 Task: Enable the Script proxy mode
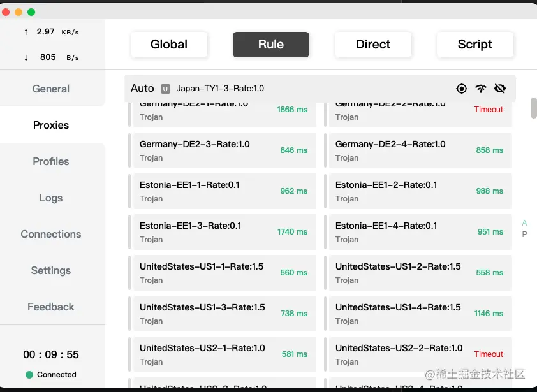click(475, 45)
